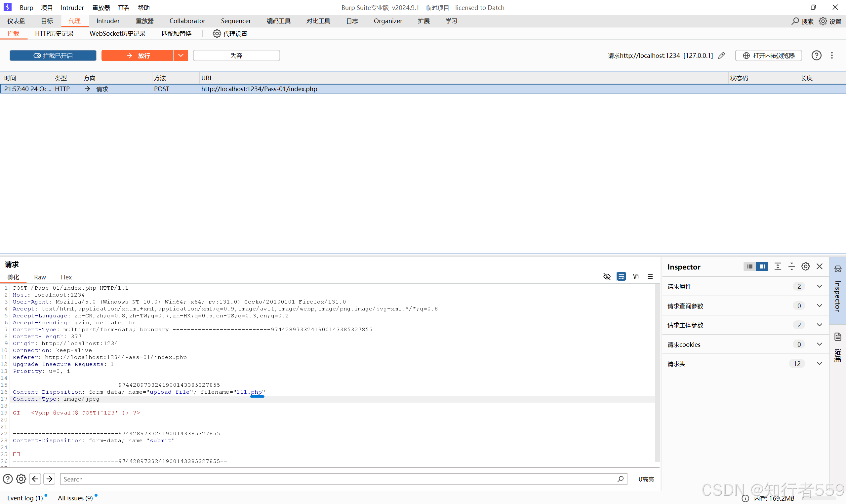Close the Inspector panel
Screen dimensions: 846x504
pos(820,267)
